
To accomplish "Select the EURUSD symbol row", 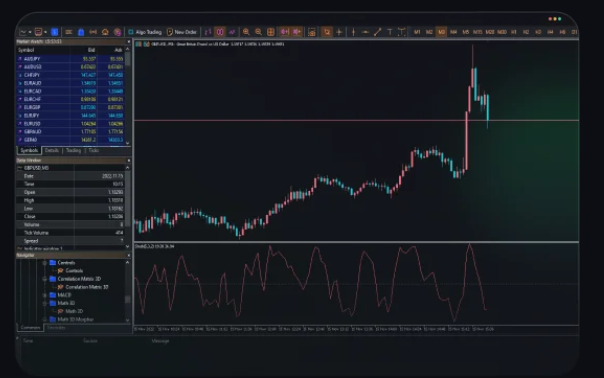I will tap(70, 124).
